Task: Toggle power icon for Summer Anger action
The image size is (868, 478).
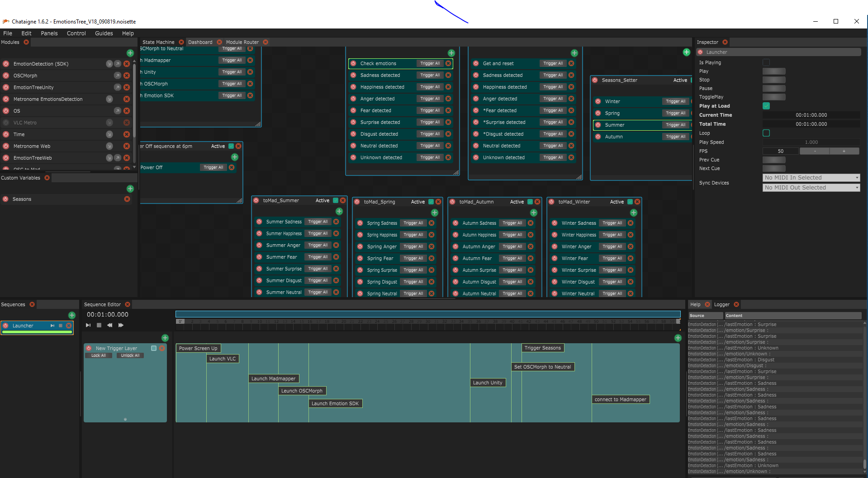Action: pyautogui.click(x=259, y=245)
